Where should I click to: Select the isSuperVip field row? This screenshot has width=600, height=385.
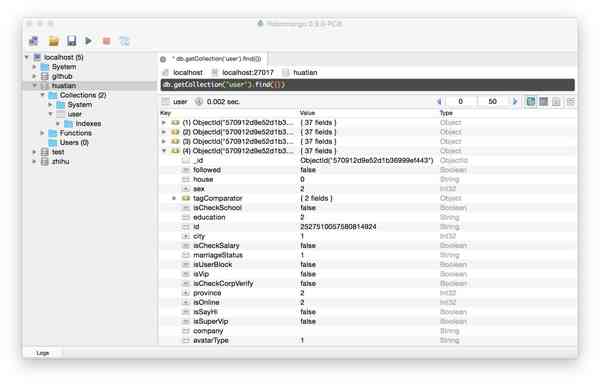point(367,321)
